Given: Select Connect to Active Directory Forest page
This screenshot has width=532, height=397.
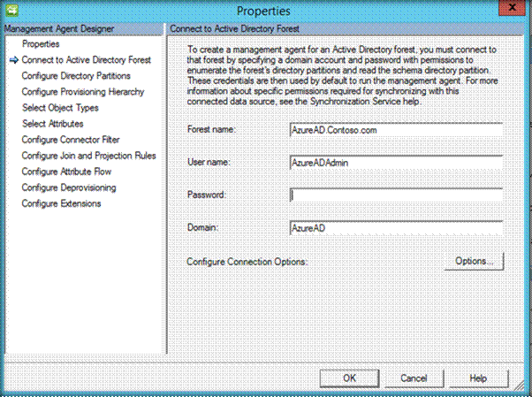Looking at the screenshot, I should [87, 60].
